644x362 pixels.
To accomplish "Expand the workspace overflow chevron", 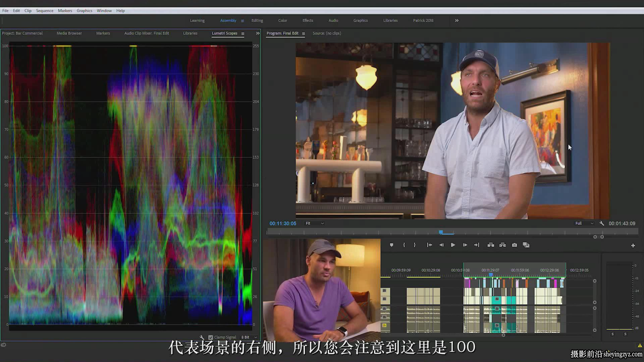I will click(457, 20).
